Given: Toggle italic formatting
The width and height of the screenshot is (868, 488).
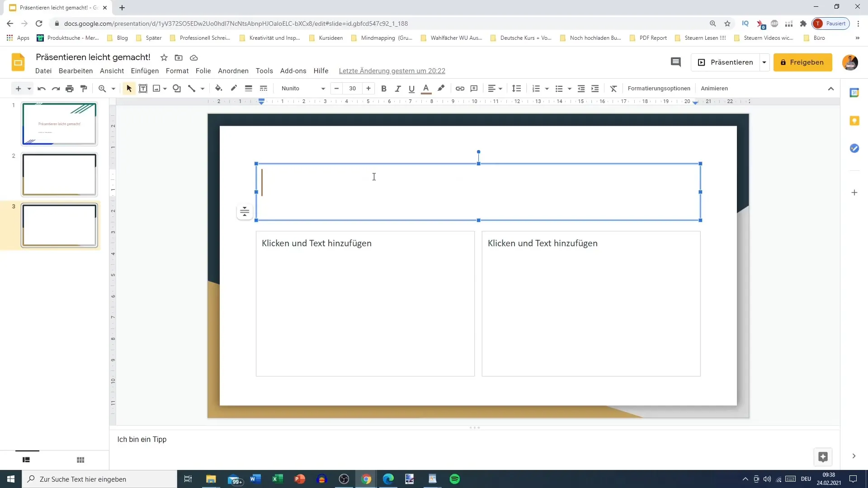Looking at the screenshot, I should (398, 89).
